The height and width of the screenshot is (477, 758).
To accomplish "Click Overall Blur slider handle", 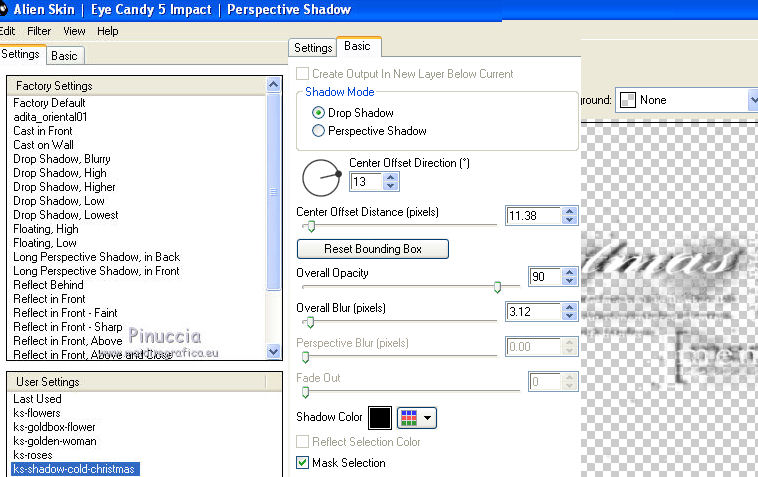I will point(310,322).
